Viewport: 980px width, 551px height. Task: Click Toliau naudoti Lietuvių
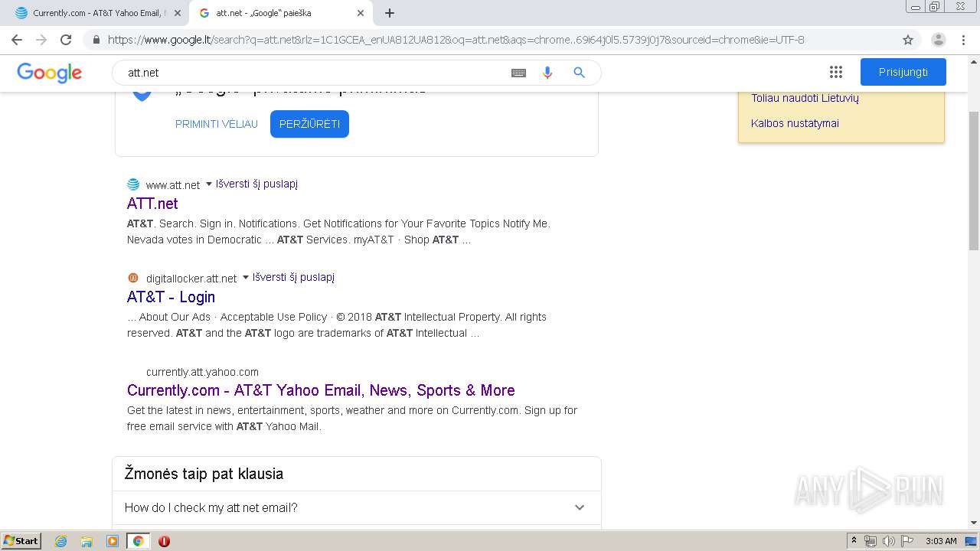click(x=805, y=98)
